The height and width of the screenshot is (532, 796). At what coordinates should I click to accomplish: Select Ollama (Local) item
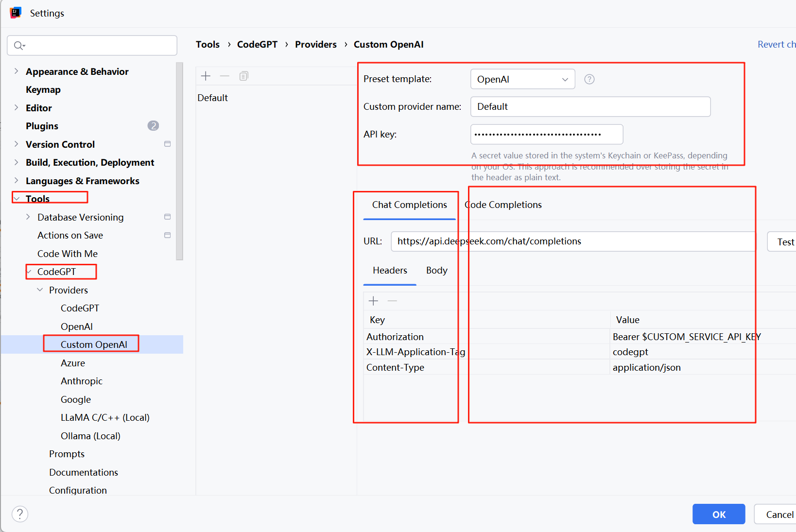[x=90, y=436]
